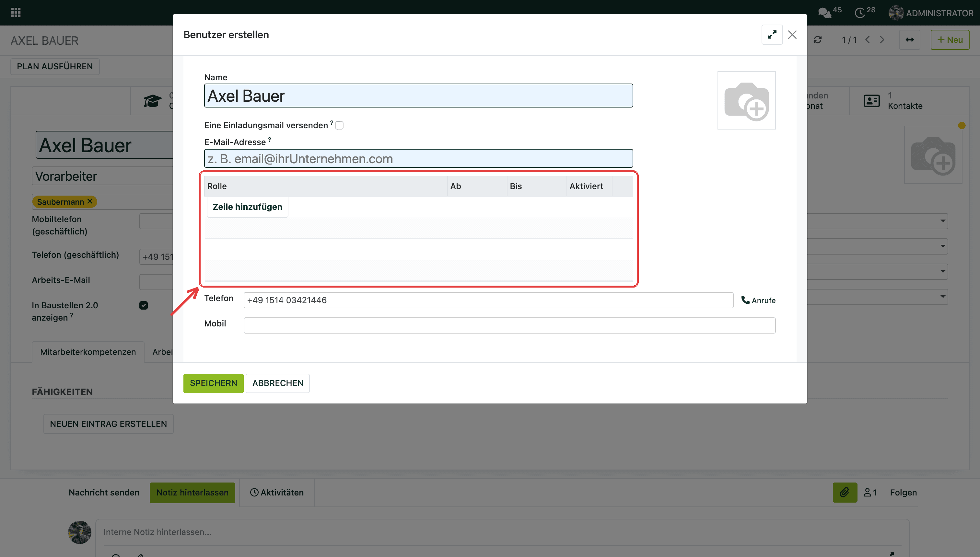
Task: Switch to Nachricht senden
Action: click(x=104, y=493)
